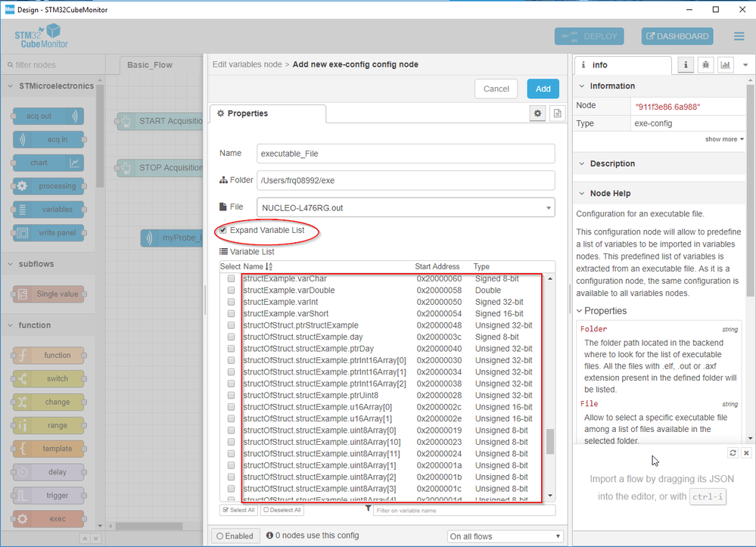The image size is (756, 547).
Task: Toggle the Enabled state button
Action: [235, 536]
